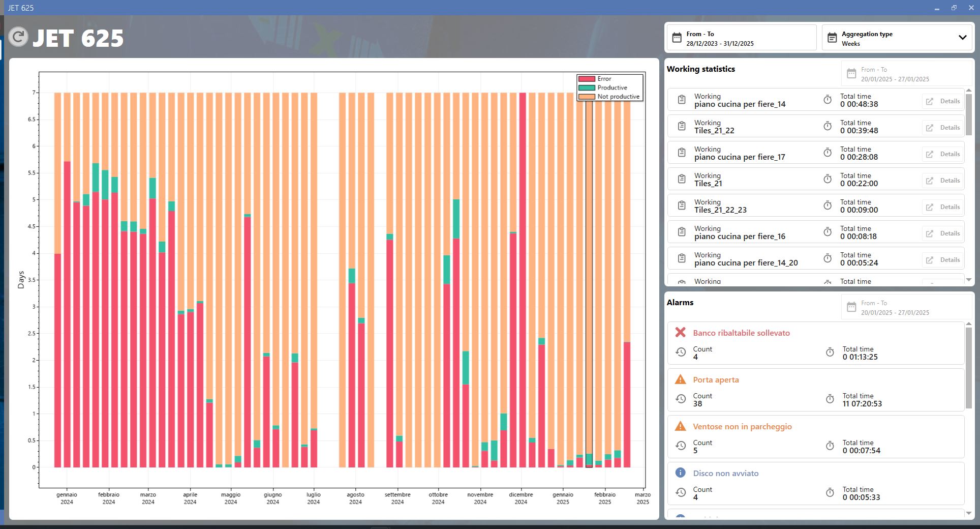Image resolution: width=980 pixels, height=529 pixels.
Task: Click the Alarms list scrollbar down arrow
Action: (968, 513)
